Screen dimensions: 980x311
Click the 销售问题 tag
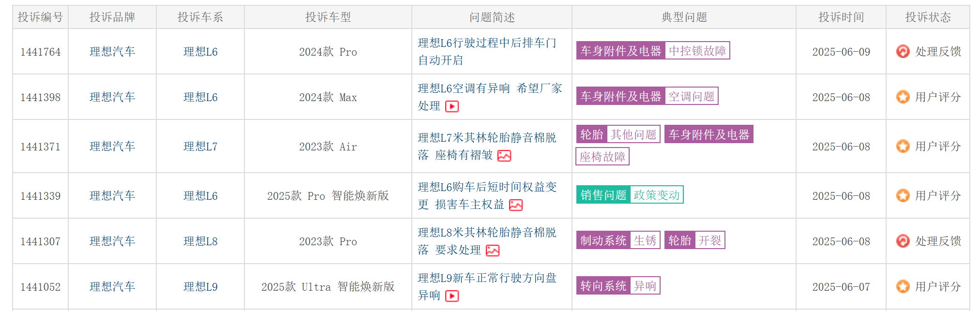(x=603, y=195)
